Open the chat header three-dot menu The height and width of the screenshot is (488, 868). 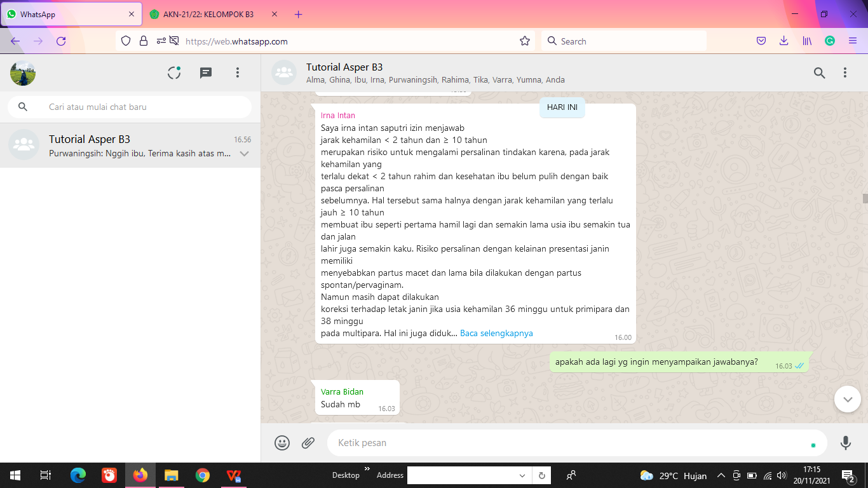click(845, 73)
